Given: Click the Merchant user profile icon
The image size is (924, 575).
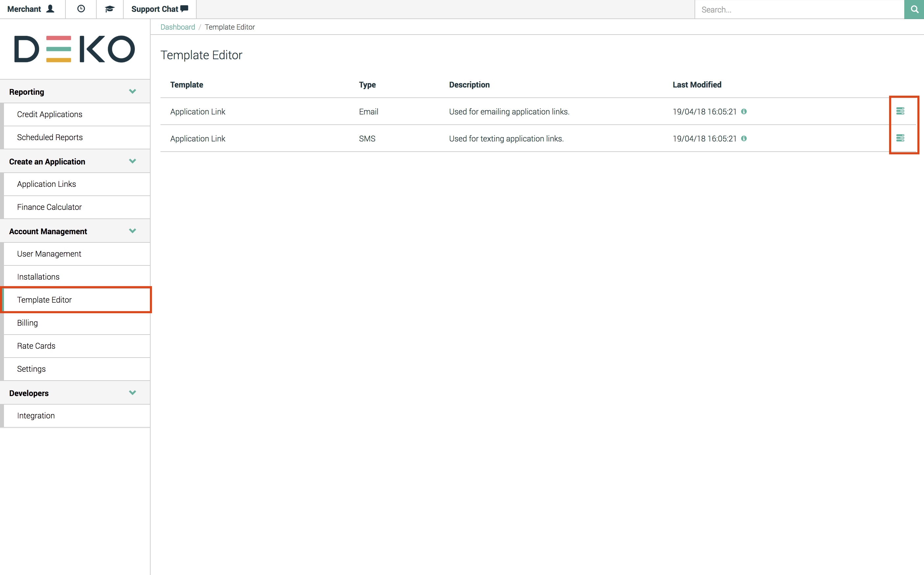Looking at the screenshot, I should [x=50, y=9].
